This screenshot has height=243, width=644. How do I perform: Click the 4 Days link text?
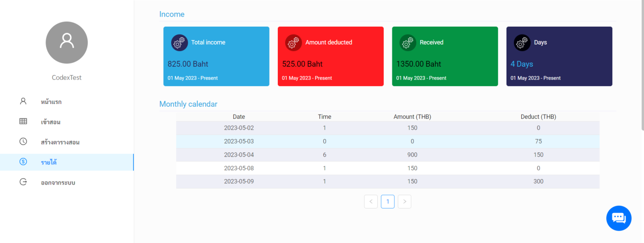pos(522,64)
